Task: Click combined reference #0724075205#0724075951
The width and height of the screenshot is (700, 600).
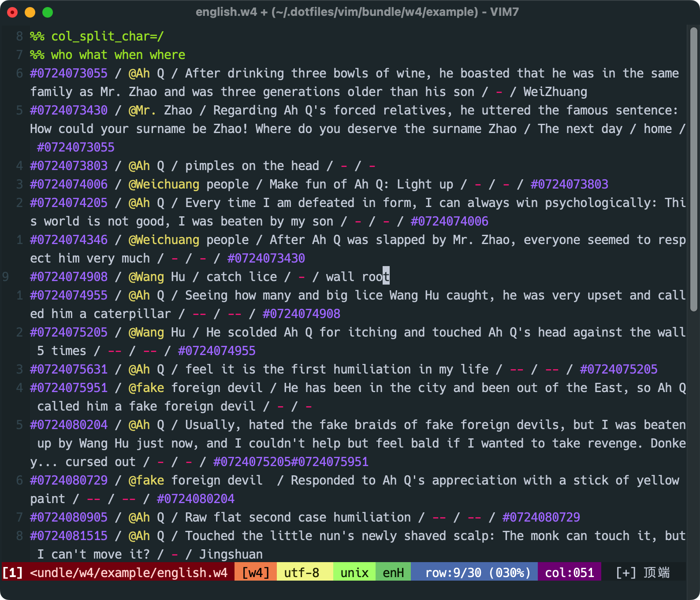Action: point(291,462)
